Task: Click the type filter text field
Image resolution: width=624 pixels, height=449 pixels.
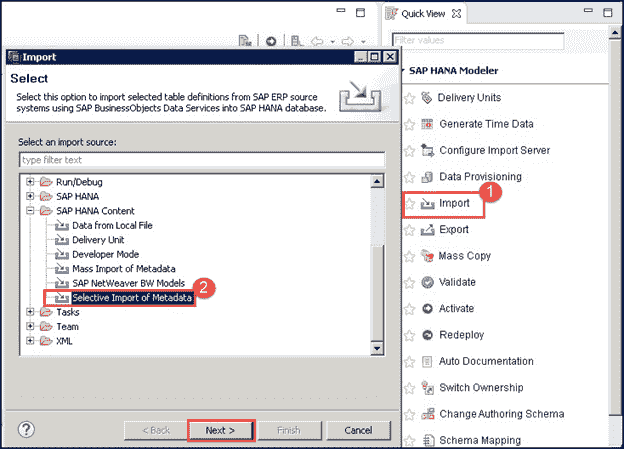Action: pyautogui.click(x=202, y=160)
